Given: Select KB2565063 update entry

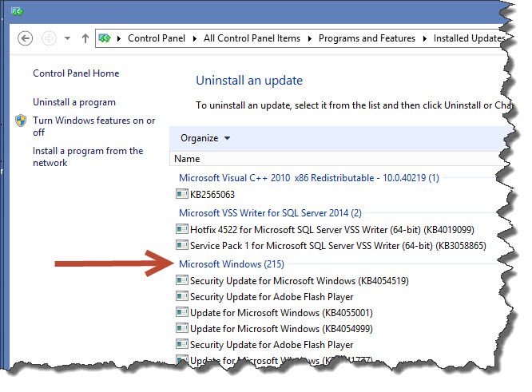Looking at the screenshot, I should coord(212,194).
